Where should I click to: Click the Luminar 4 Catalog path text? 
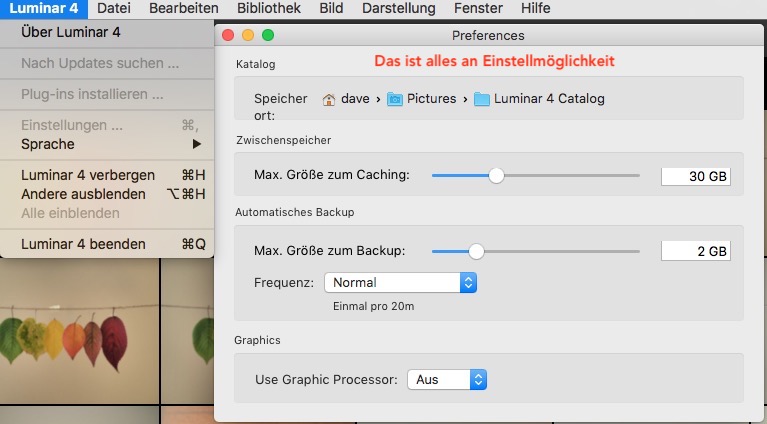pyautogui.click(x=549, y=99)
